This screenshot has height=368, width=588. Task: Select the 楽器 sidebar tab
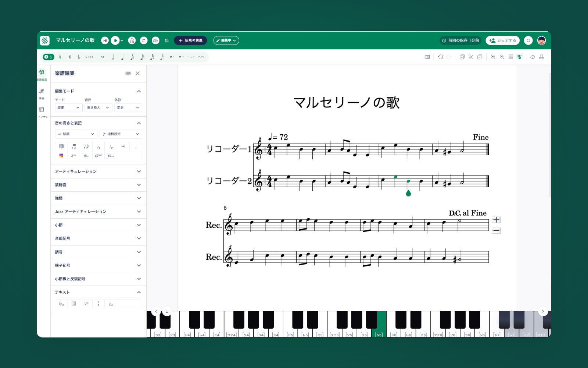pyautogui.click(x=42, y=93)
